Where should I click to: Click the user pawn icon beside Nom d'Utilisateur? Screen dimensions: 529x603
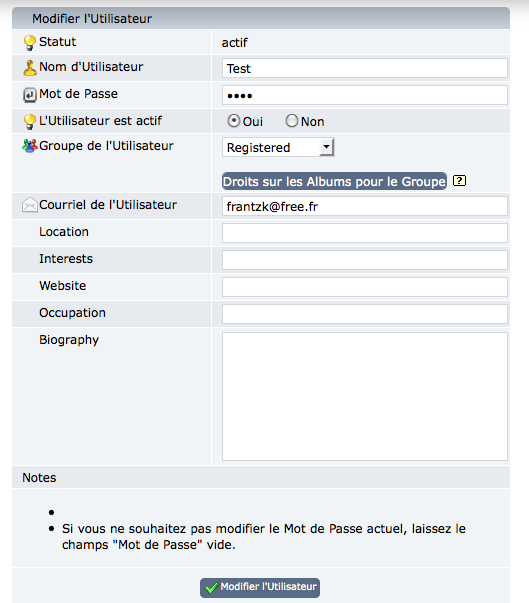(x=30, y=68)
